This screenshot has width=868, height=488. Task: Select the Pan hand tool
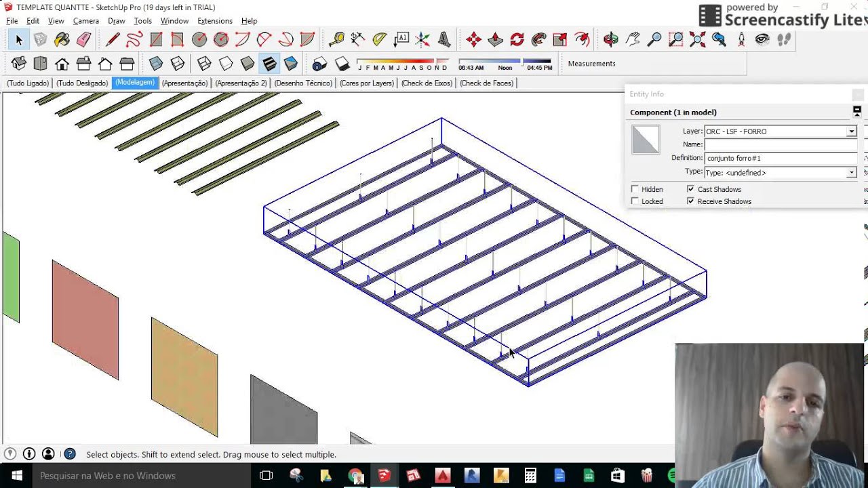coord(633,40)
